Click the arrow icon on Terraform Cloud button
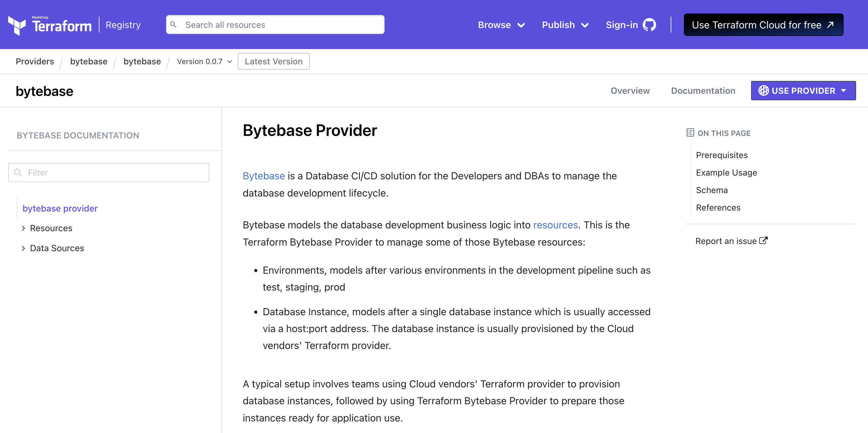 pos(830,25)
